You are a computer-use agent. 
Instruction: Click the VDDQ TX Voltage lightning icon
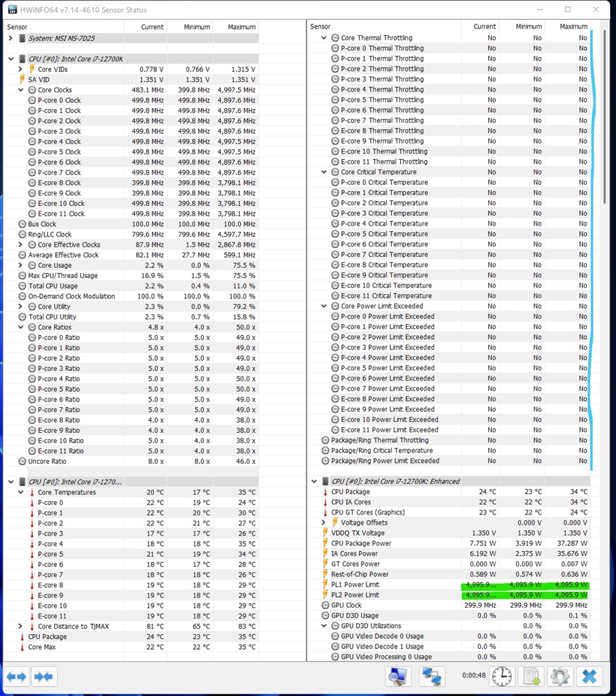pyautogui.click(x=325, y=533)
